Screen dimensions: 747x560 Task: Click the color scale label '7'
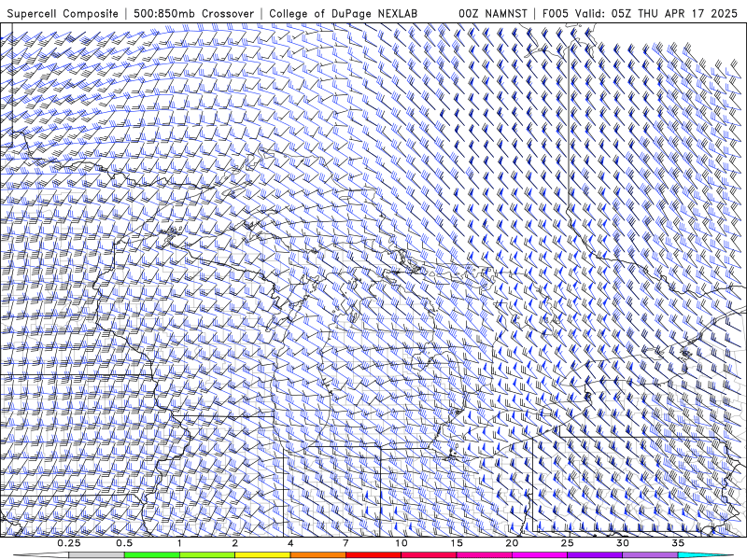[345, 543]
